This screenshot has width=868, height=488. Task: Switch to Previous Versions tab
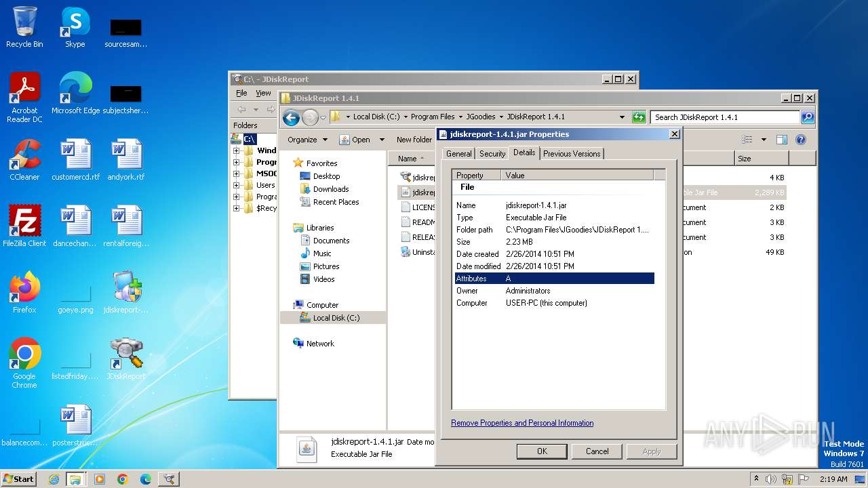click(572, 154)
